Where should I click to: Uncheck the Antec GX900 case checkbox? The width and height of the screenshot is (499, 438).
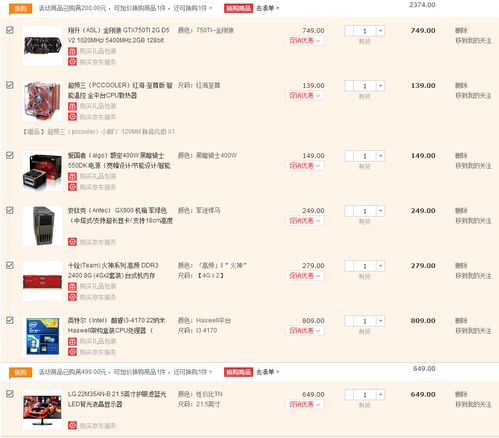(x=10, y=210)
